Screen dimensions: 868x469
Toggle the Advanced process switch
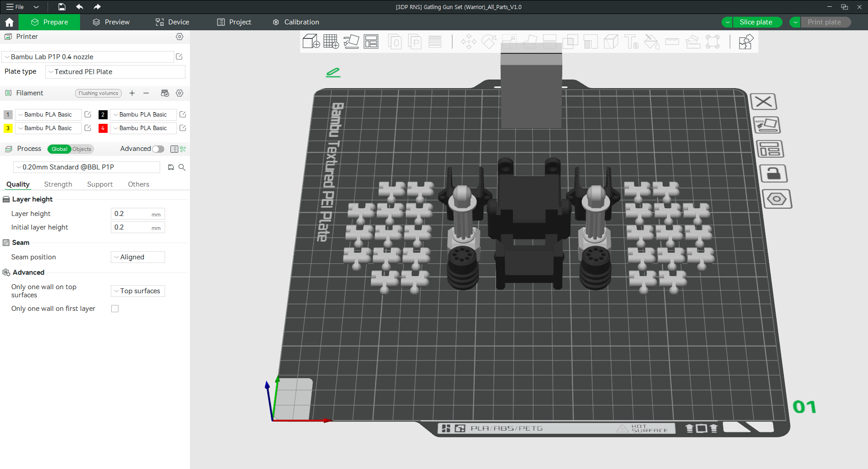(x=158, y=149)
